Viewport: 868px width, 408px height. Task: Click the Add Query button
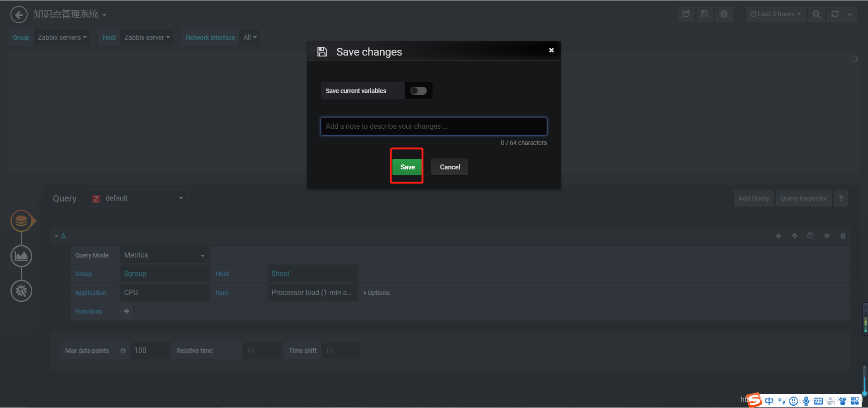click(x=754, y=198)
